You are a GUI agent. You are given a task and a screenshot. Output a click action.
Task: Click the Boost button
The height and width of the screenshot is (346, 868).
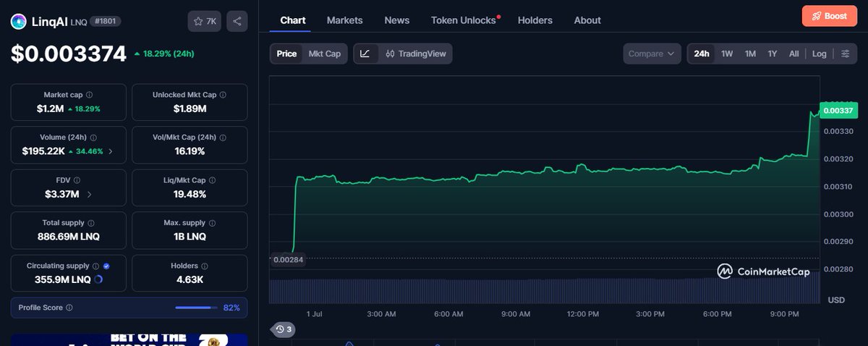[829, 16]
